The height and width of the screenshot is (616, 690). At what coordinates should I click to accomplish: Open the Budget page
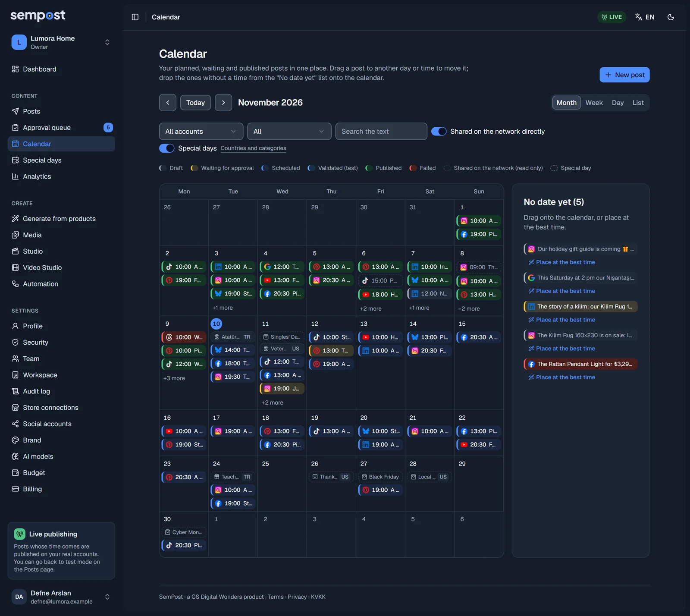click(x=61, y=473)
